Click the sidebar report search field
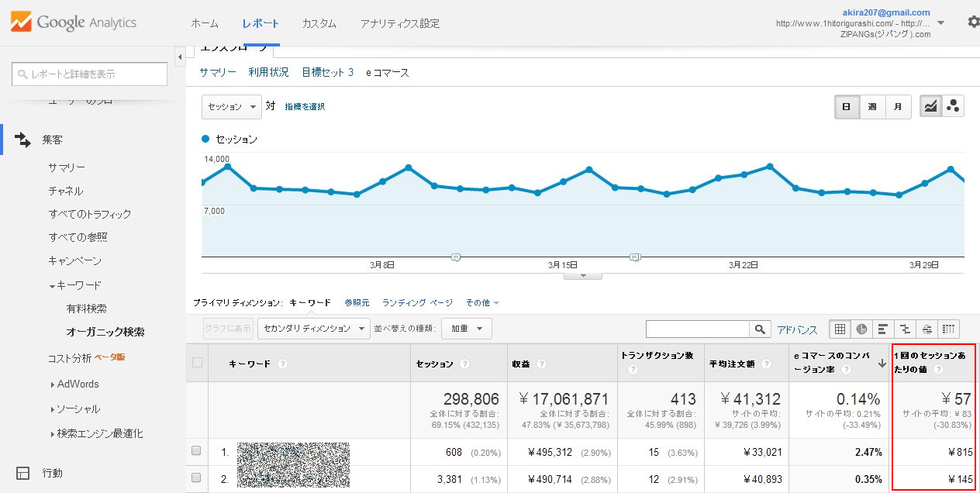The image size is (980, 493). click(x=90, y=74)
